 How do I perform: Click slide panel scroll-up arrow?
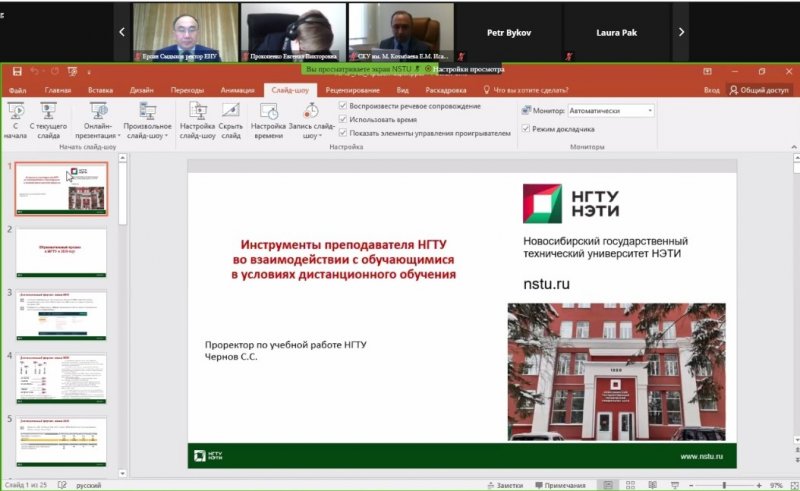122,158
